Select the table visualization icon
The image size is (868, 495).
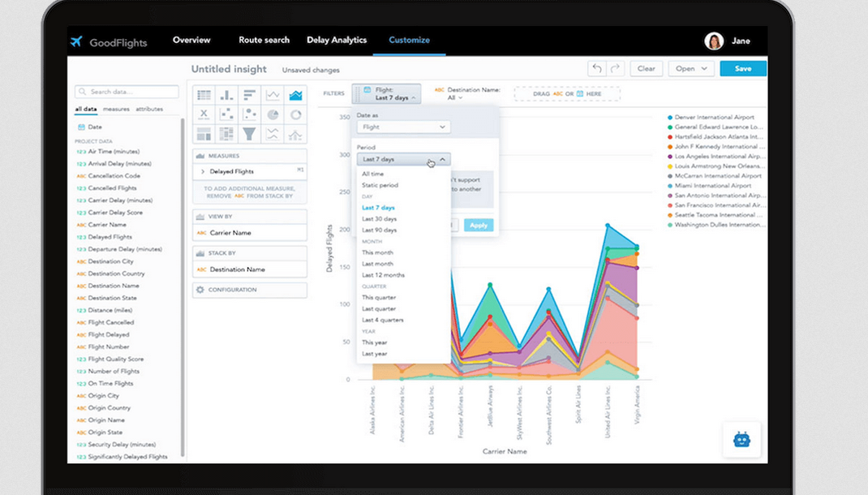(204, 95)
